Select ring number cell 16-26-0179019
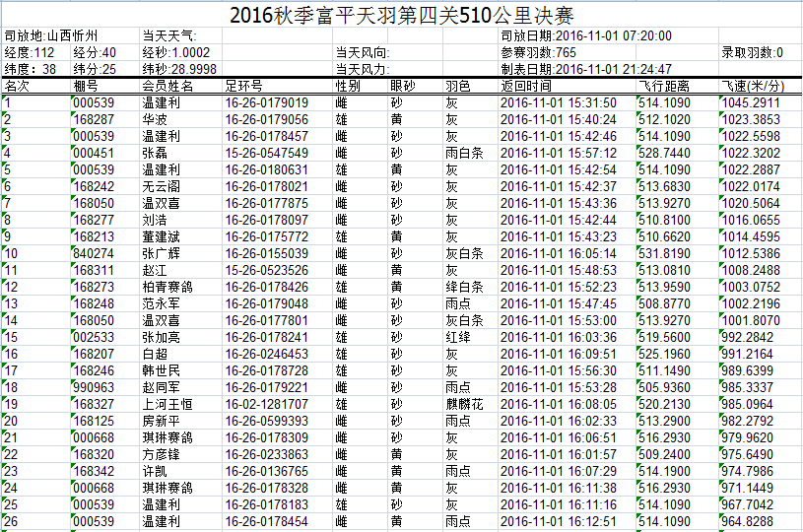Viewport: 803px width, 532px height. (267, 102)
